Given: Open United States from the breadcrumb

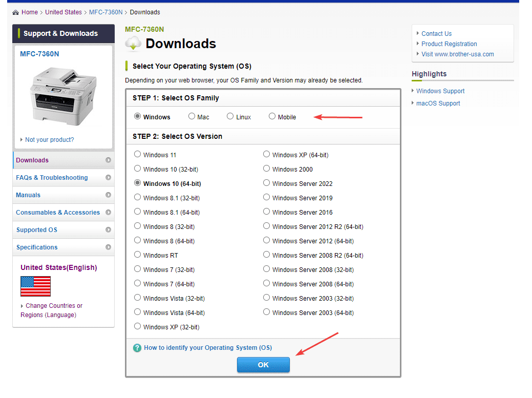Looking at the screenshot, I should coord(63,12).
